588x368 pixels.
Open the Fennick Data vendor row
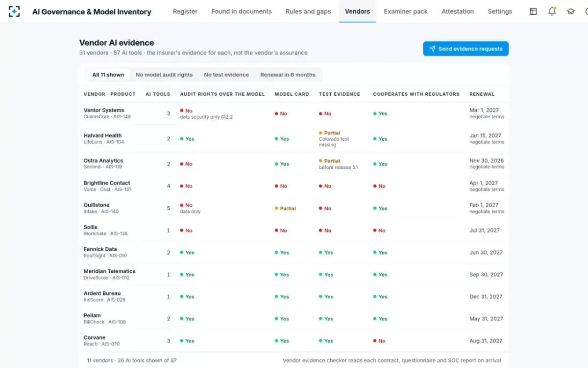point(294,252)
